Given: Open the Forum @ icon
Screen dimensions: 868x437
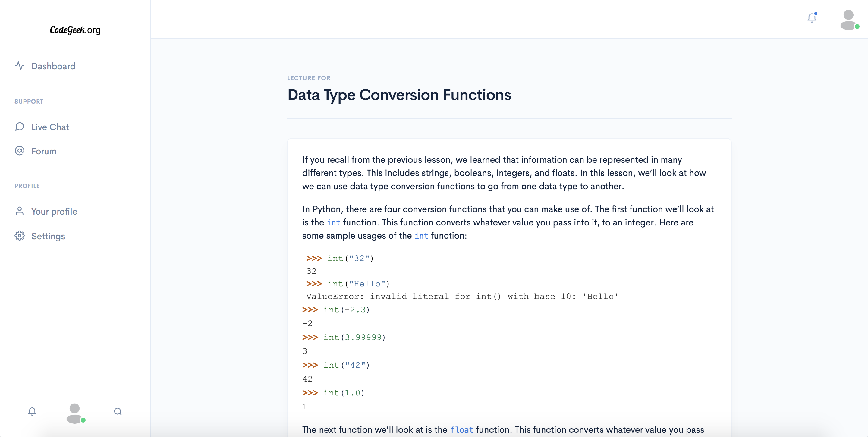Looking at the screenshot, I should [20, 151].
